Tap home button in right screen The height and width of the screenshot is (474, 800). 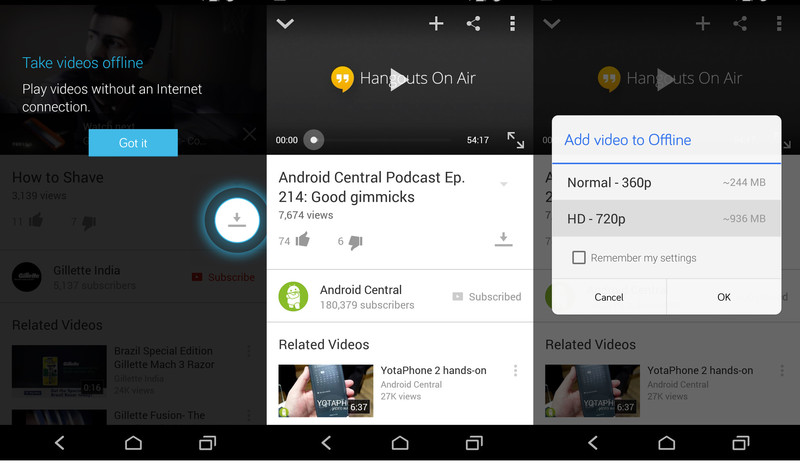pyautogui.click(x=666, y=442)
